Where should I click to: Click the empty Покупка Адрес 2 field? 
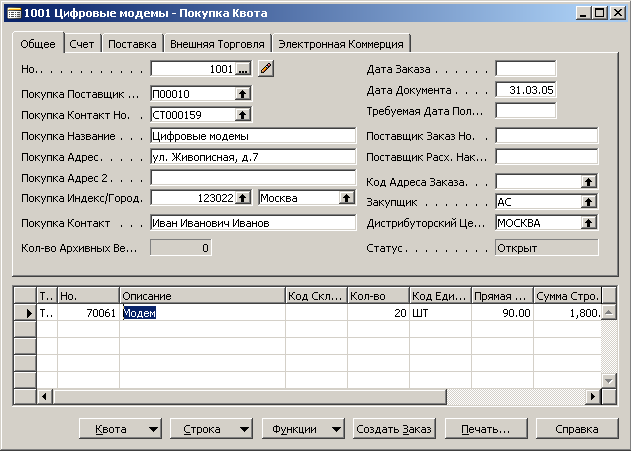253,177
